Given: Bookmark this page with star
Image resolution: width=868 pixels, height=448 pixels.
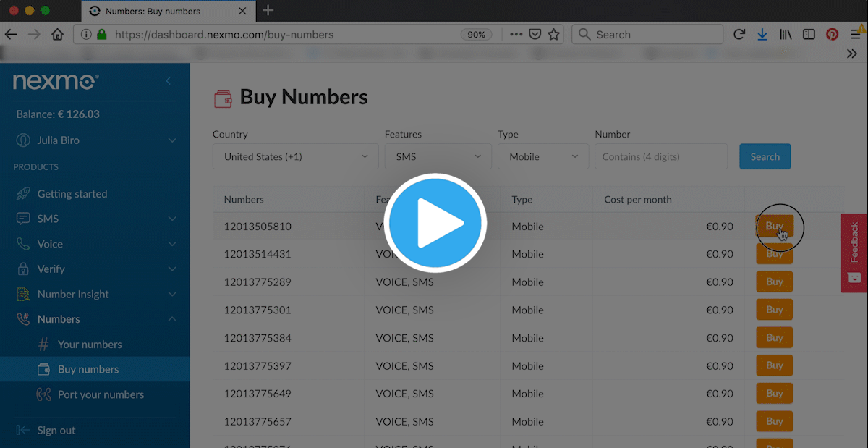Looking at the screenshot, I should pyautogui.click(x=554, y=34).
